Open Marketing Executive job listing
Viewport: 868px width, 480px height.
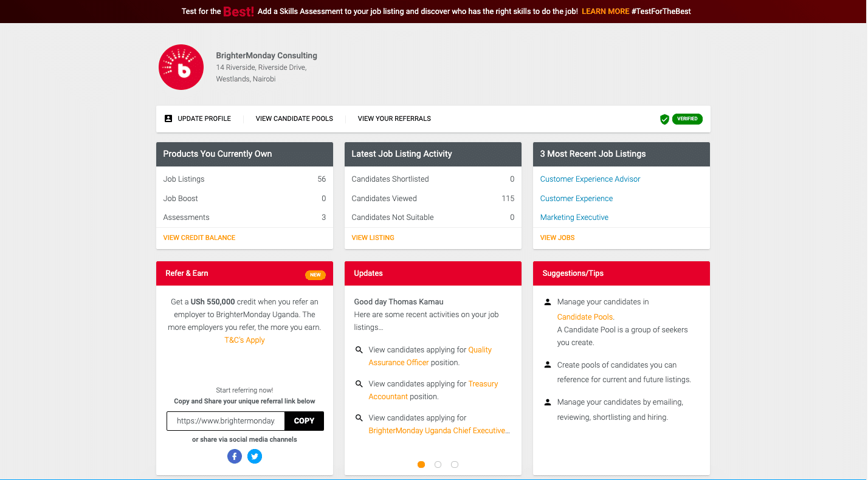point(574,218)
